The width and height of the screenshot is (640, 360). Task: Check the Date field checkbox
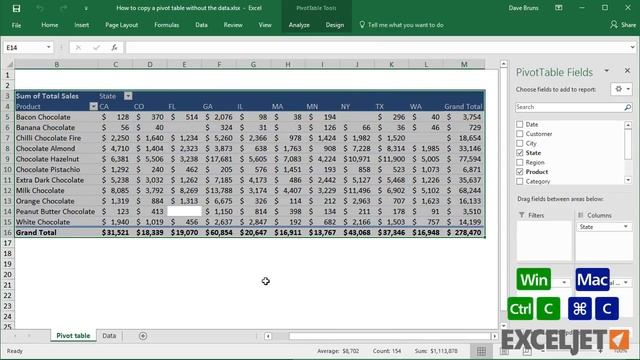[x=520, y=124]
